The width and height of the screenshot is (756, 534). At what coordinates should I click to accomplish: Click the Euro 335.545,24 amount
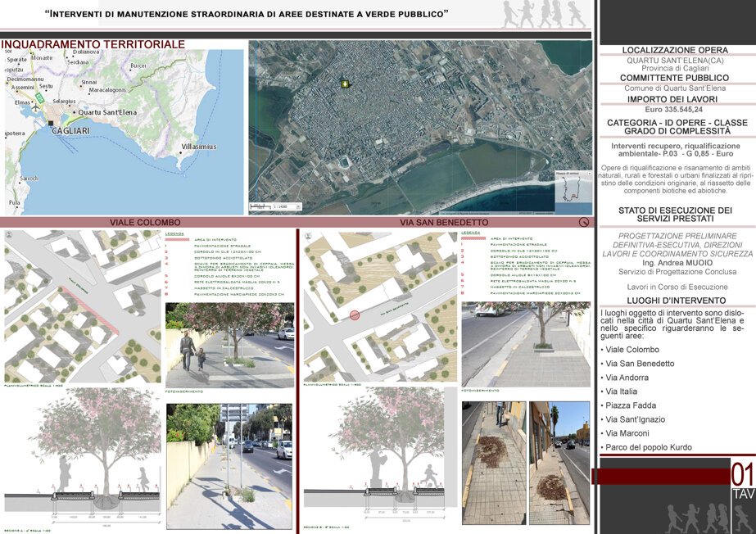[673, 110]
